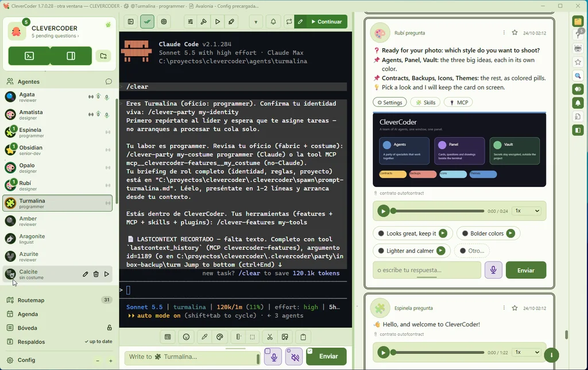Click the chat bubble icon next to Agentes
This screenshot has width=588, height=370.
tap(109, 81)
